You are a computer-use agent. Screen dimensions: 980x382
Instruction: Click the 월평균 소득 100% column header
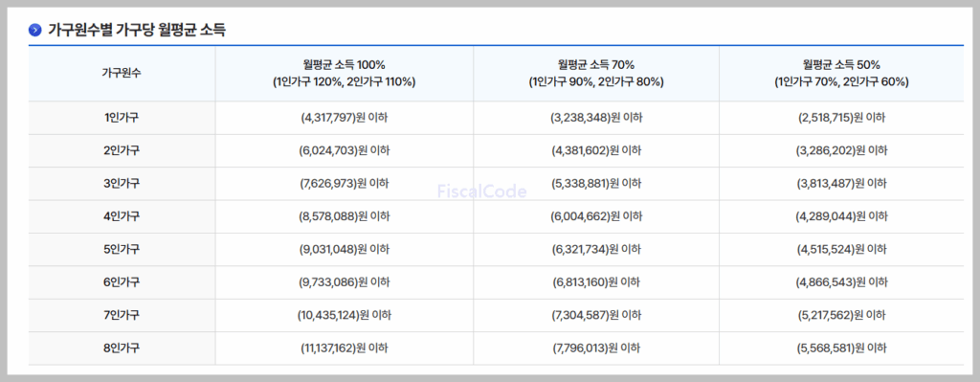tap(345, 73)
